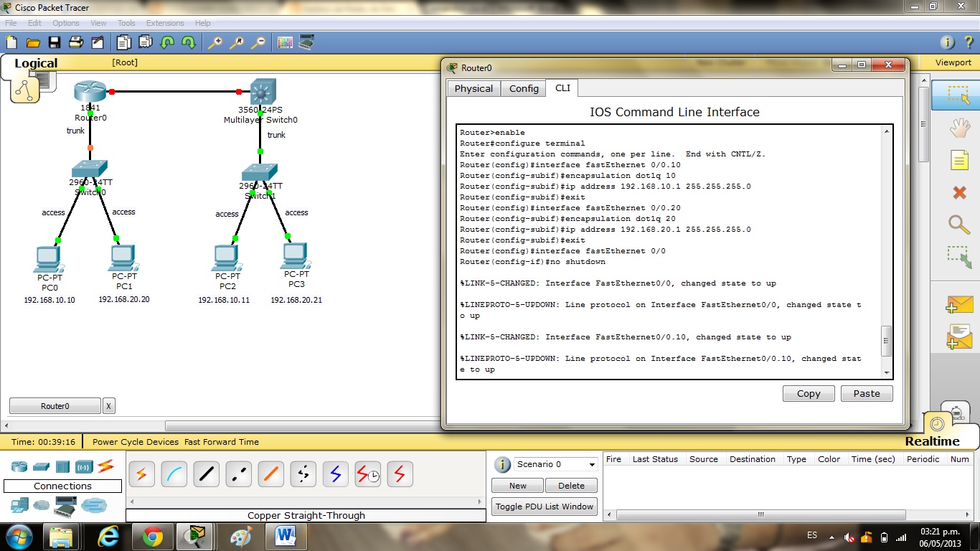
Task: Click the CLI terminal scrollbar thumb
Action: (x=887, y=341)
